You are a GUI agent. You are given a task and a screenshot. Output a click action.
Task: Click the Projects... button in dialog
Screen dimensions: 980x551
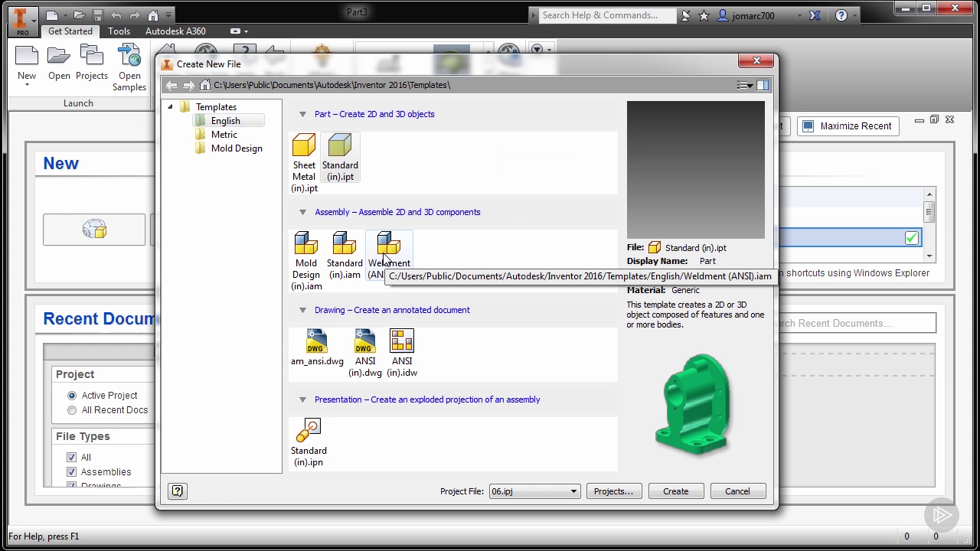(614, 491)
